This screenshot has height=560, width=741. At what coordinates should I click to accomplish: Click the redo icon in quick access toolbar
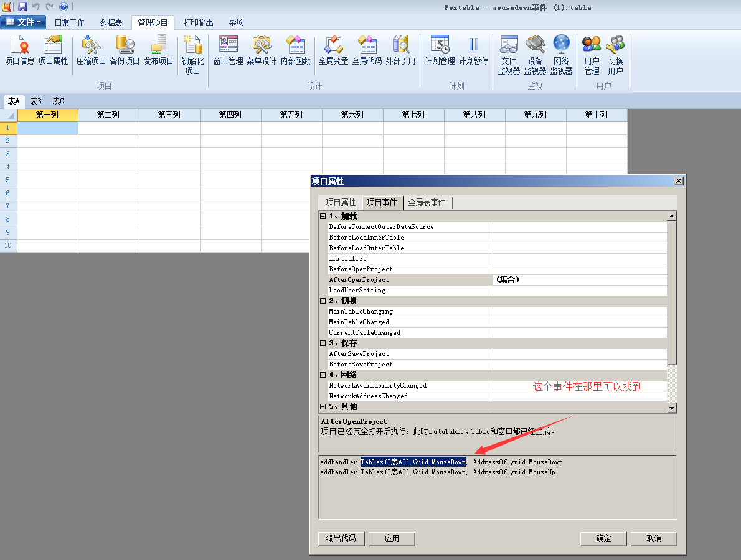[x=49, y=7]
